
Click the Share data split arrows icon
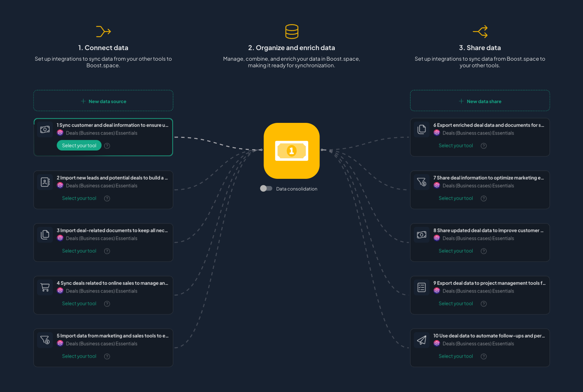[480, 31]
